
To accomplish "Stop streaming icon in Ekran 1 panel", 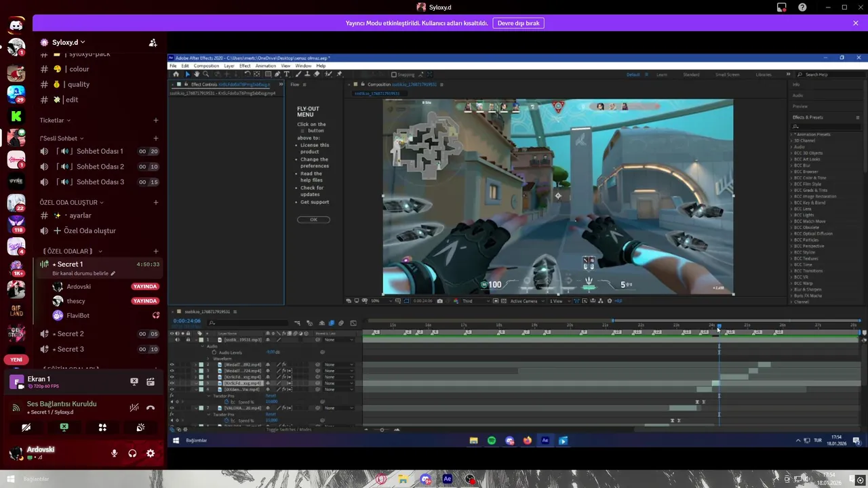I will tap(134, 382).
